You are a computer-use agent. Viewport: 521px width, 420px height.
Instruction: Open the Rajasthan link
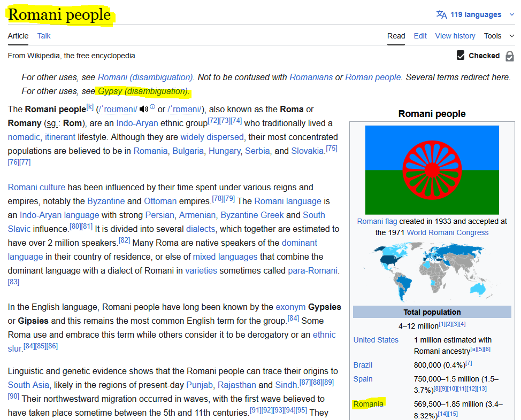click(237, 385)
